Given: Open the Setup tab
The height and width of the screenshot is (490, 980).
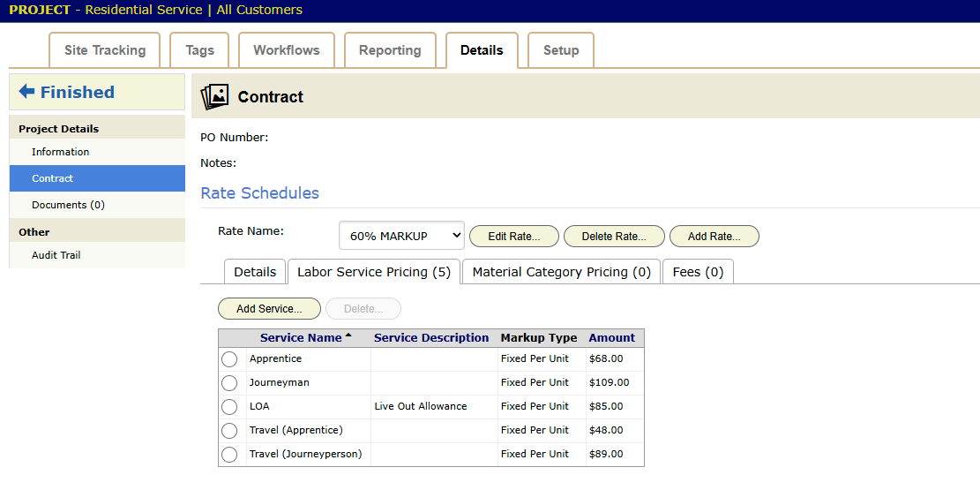Looking at the screenshot, I should click(x=561, y=50).
